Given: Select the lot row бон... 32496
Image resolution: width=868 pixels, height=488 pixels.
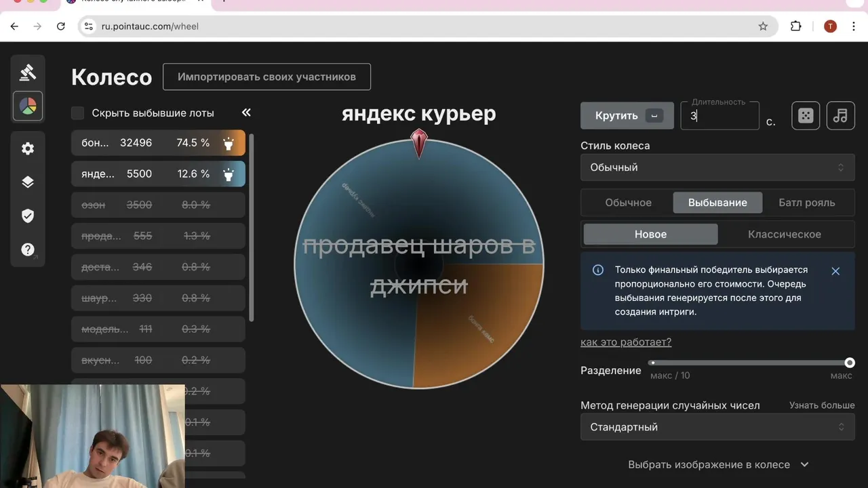Looking at the screenshot, I should (158, 143).
